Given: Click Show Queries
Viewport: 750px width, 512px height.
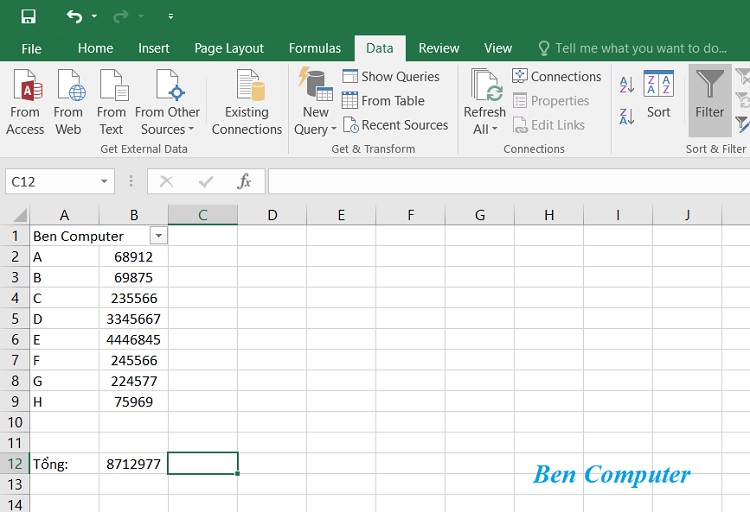Looking at the screenshot, I should pyautogui.click(x=391, y=77).
